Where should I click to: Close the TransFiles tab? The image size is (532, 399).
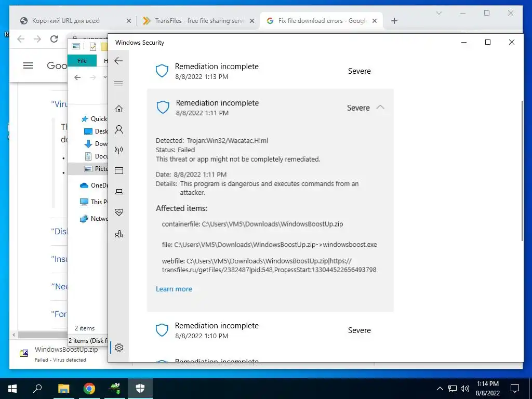pos(252,21)
